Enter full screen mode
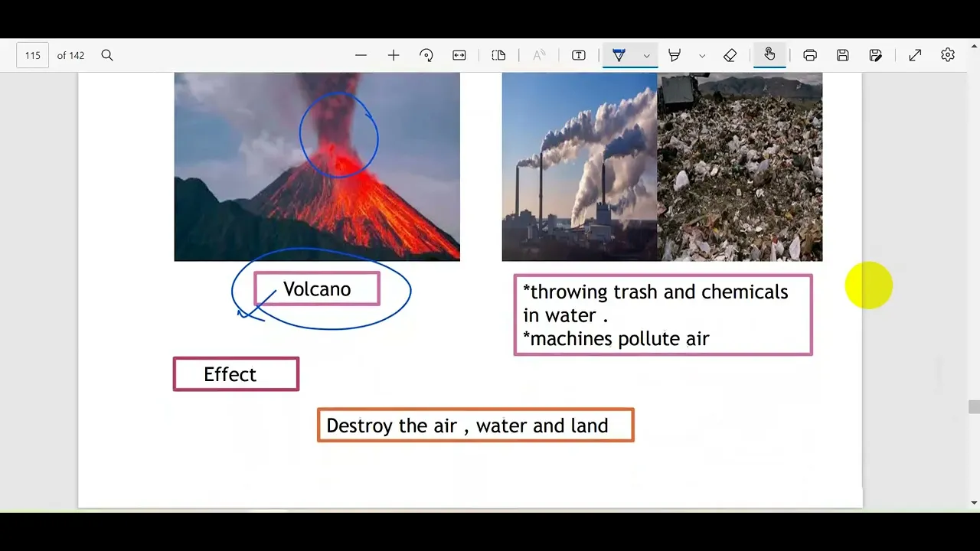The image size is (980, 551). click(x=915, y=55)
